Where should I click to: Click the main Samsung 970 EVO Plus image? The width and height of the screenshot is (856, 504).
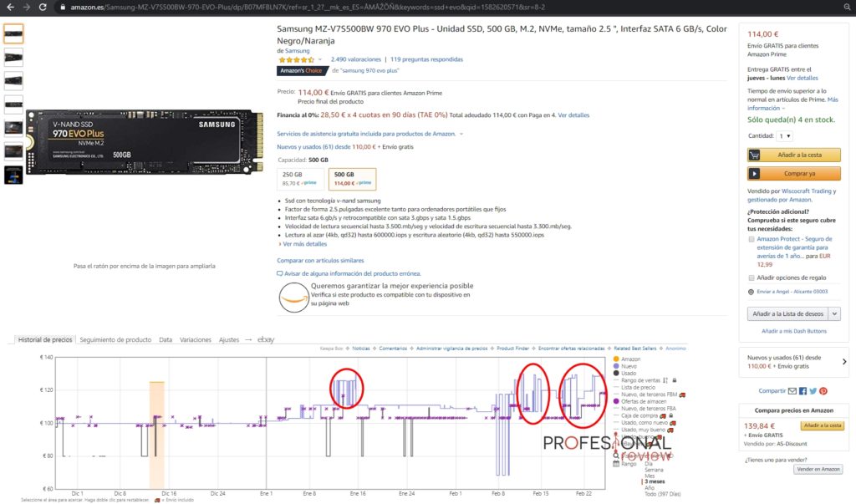point(145,142)
